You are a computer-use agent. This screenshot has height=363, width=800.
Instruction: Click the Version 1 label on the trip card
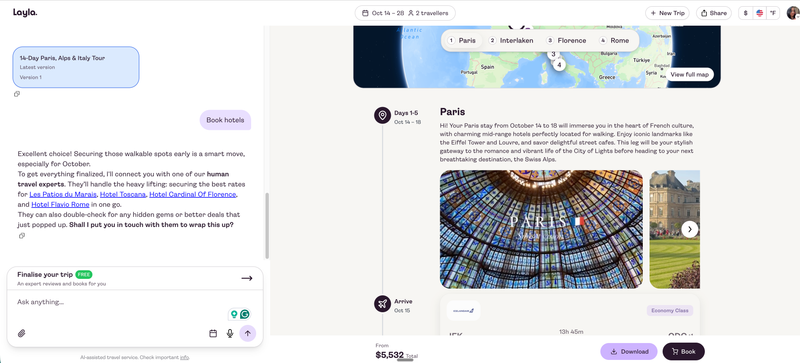[31, 78]
